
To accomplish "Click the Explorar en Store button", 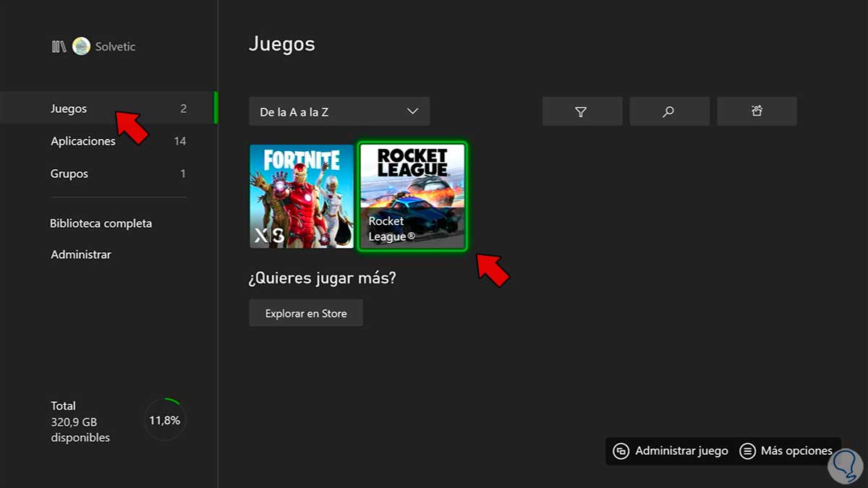I will tap(306, 313).
